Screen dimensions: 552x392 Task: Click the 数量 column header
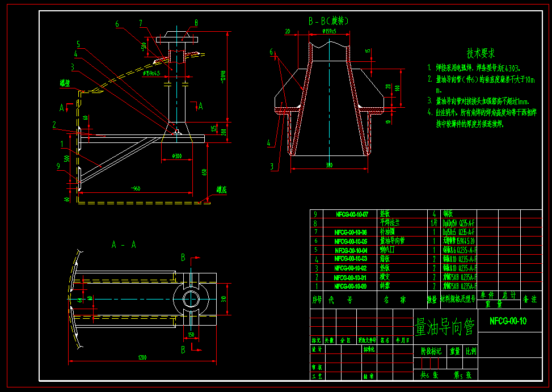tap(432, 300)
